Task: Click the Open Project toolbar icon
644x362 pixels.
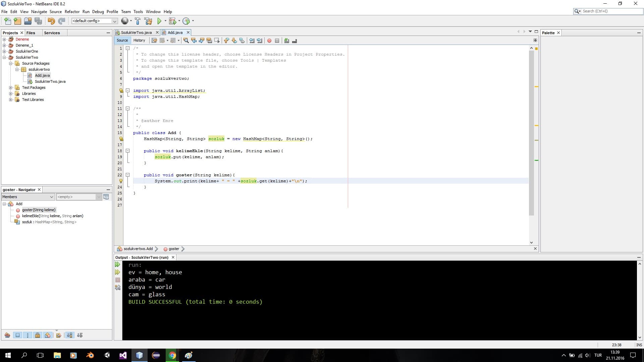Action: coord(28,21)
